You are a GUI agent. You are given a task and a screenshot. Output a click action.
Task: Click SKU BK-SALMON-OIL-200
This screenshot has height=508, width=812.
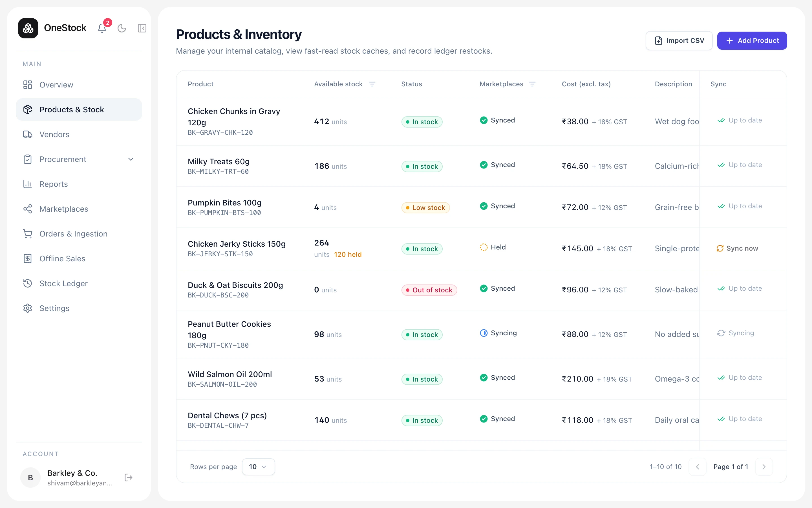[222, 384]
